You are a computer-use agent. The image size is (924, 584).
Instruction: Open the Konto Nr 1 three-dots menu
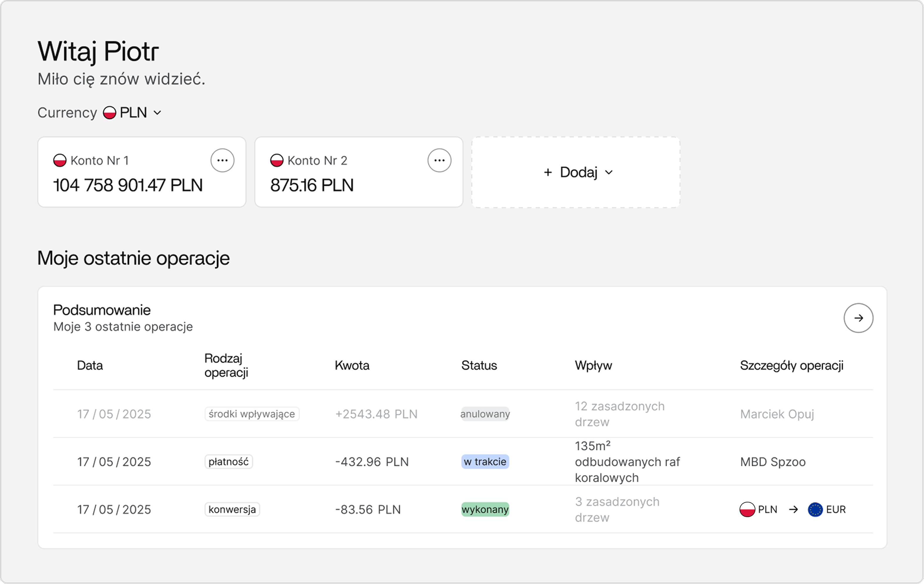222,160
